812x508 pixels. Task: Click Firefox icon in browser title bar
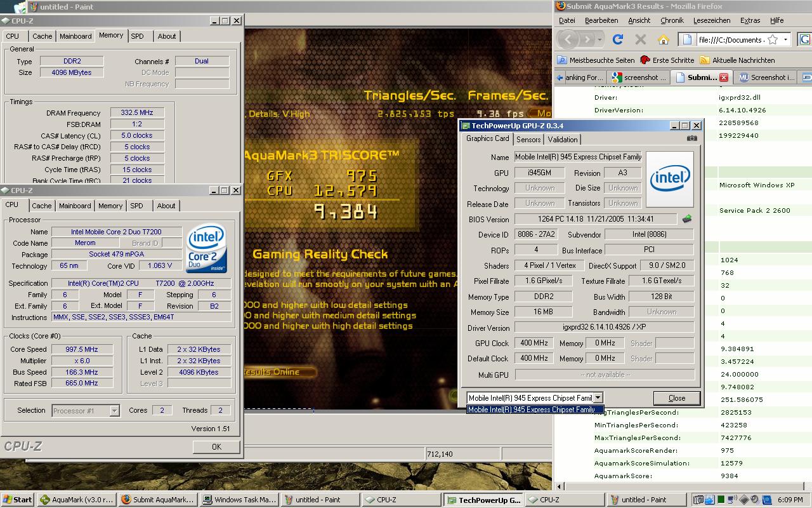[560, 6]
